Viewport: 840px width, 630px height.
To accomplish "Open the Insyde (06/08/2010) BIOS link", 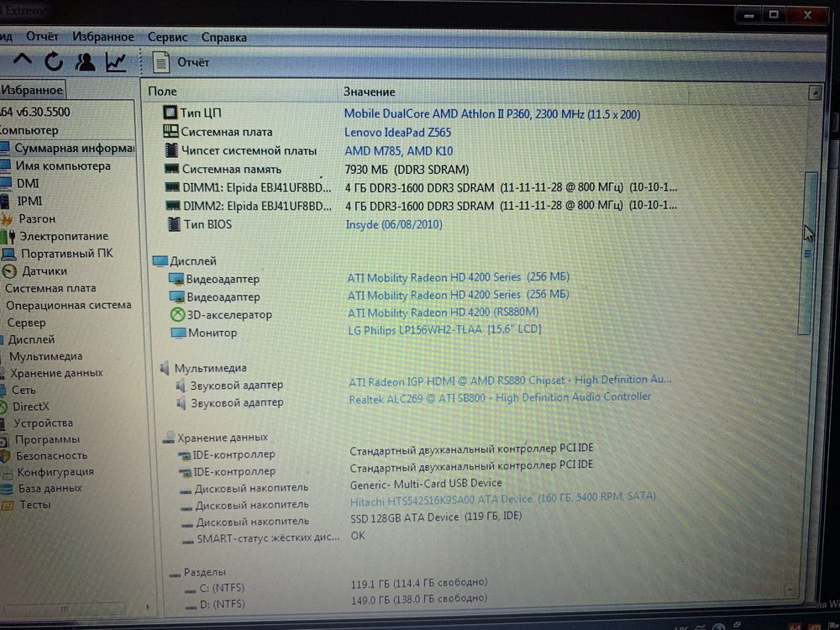I will pos(394,224).
